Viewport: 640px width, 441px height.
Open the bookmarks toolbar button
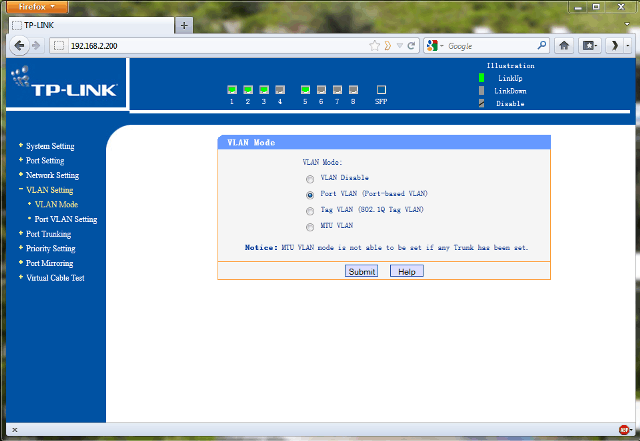(x=590, y=45)
